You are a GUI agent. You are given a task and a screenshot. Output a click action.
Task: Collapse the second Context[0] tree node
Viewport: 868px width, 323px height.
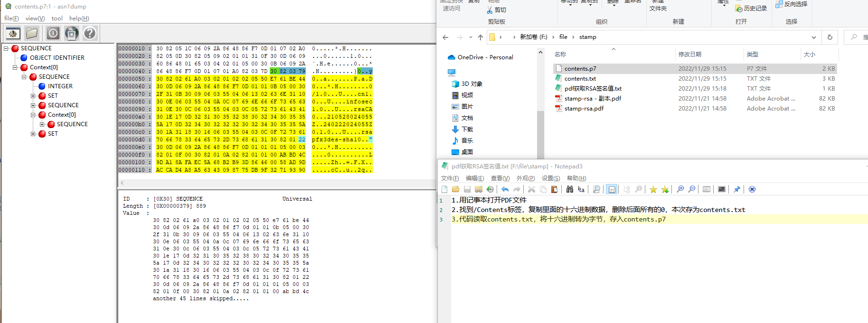click(33, 115)
